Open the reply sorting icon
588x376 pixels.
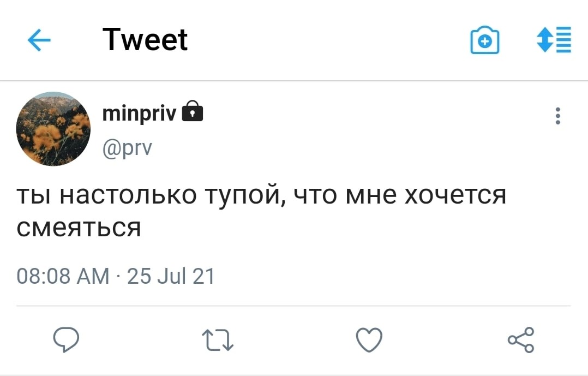554,40
